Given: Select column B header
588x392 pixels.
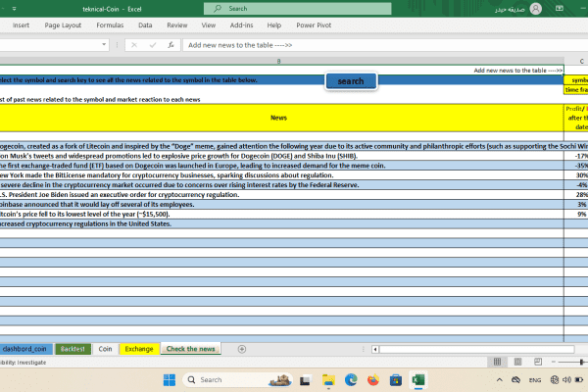Looking at the screenshot, I should click(x=278, y=61).
